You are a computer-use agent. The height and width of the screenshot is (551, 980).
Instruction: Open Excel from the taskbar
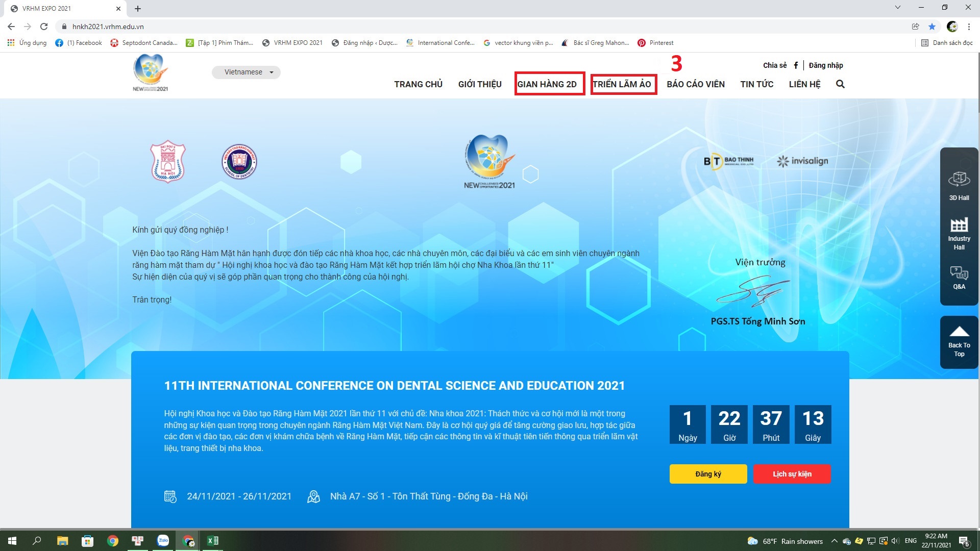[213, 540]
